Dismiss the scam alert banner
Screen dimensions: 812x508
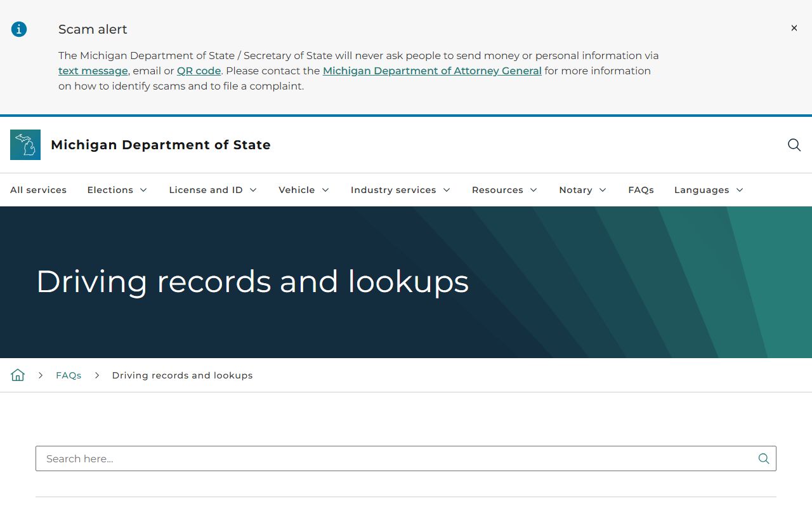tap(794, 28)
